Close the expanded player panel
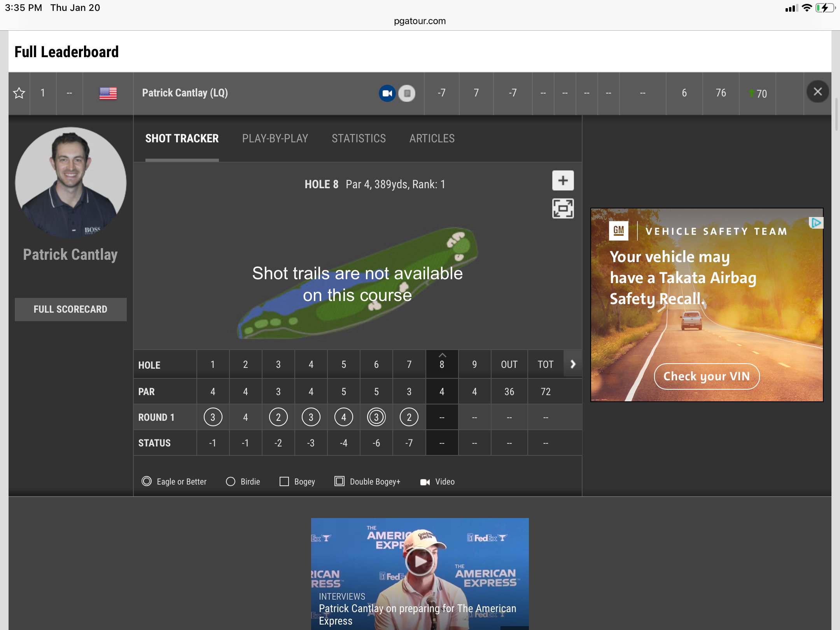Viewport: 840px width, 630px height. coord(817,92)
